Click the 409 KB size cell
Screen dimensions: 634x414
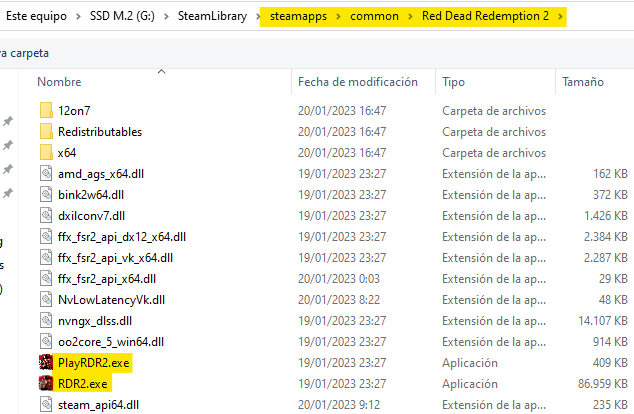coord(610,363)
